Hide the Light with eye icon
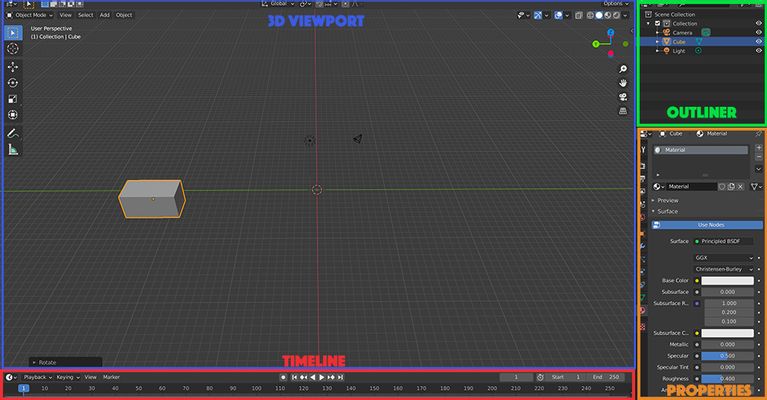 coord(759,51)
